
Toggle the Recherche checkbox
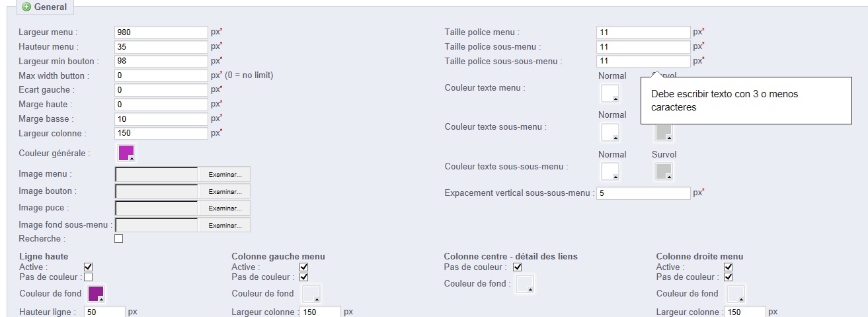click(x=119, y=238)
